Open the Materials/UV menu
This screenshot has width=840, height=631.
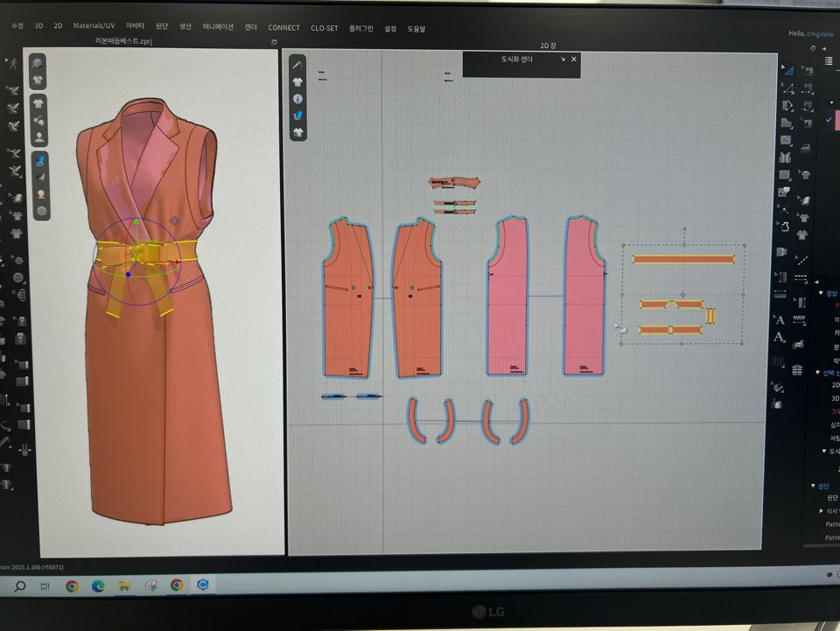tap(94, 27)
